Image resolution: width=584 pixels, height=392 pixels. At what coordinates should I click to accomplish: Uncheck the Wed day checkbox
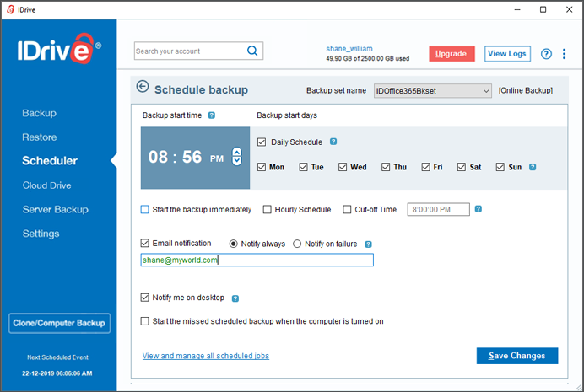click(343, 167)
